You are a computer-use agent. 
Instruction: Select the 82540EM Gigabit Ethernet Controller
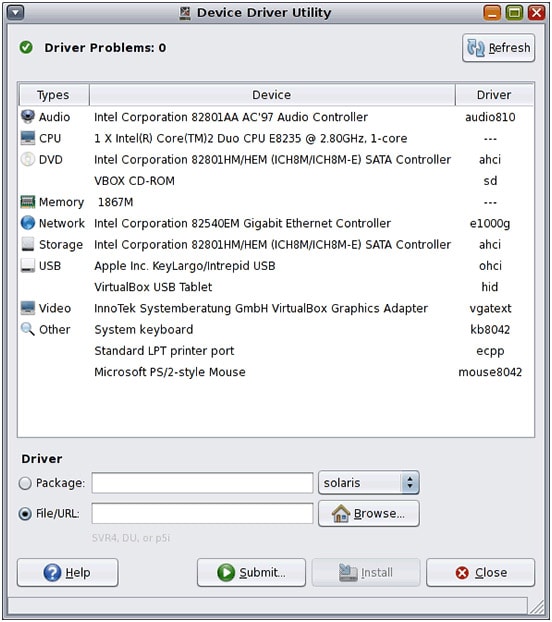coord(242,223)
